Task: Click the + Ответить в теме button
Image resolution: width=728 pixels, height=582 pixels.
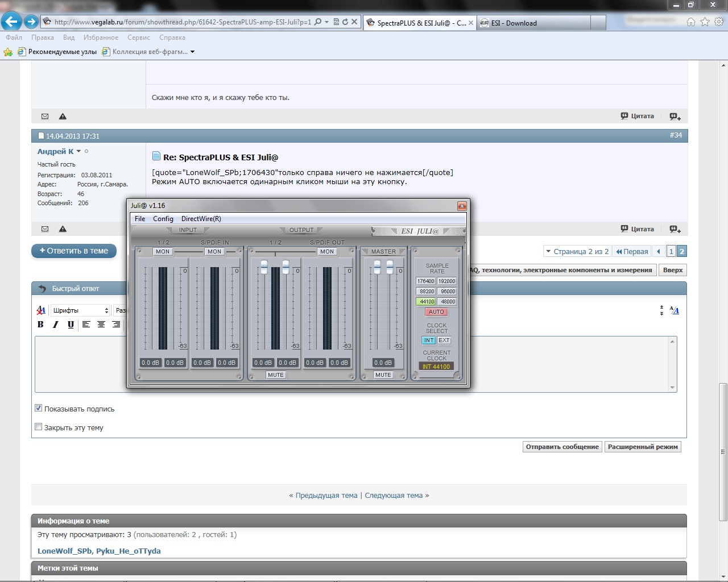Action: click(x=74, y=251)
